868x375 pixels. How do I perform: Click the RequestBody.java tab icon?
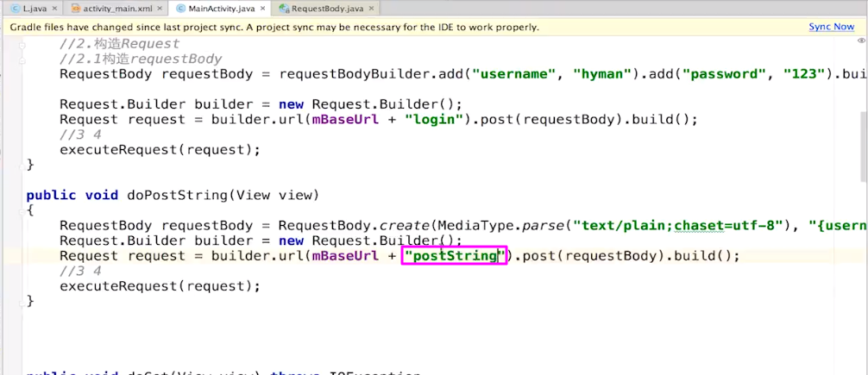click(x=283, y=9)
